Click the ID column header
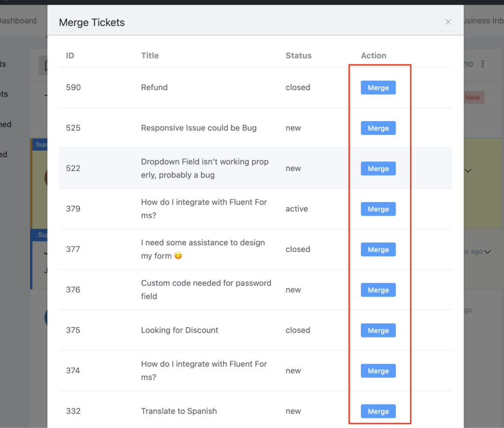 pyautogui.click(x=70, y=56)
